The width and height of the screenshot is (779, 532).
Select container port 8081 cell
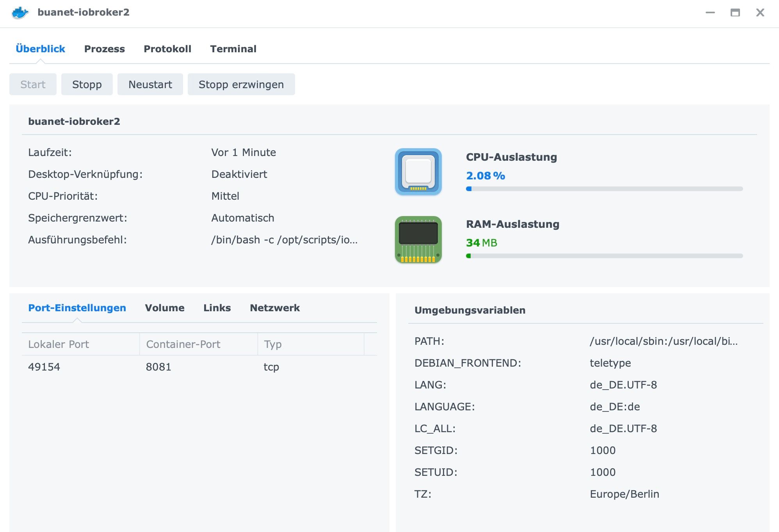click(158, 367)
